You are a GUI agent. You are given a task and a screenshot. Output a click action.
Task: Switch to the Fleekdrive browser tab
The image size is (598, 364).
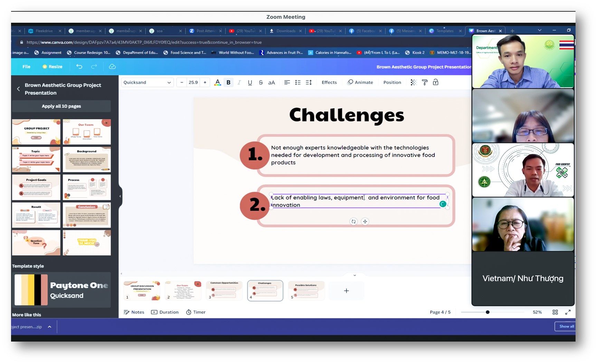tap(44, 31)
